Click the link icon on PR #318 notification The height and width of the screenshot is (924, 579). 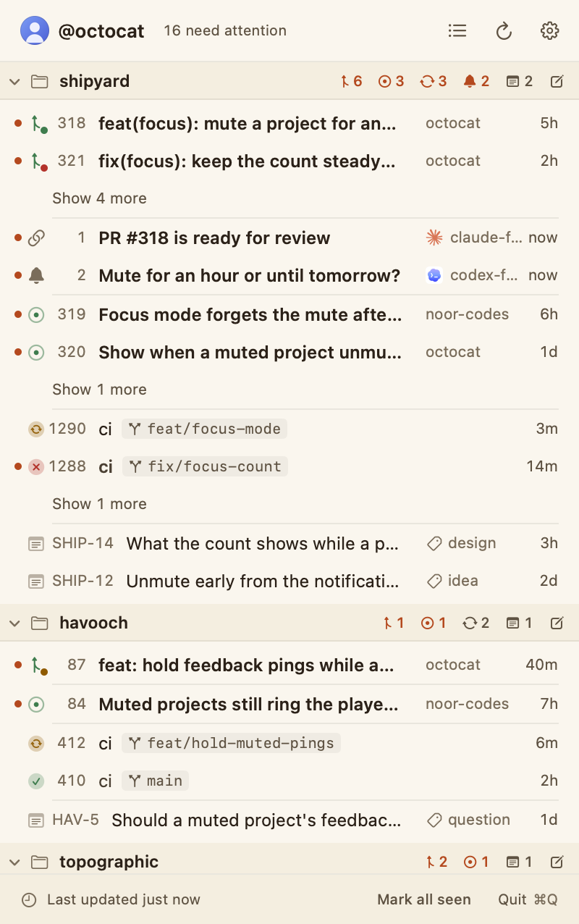[36, 238]
